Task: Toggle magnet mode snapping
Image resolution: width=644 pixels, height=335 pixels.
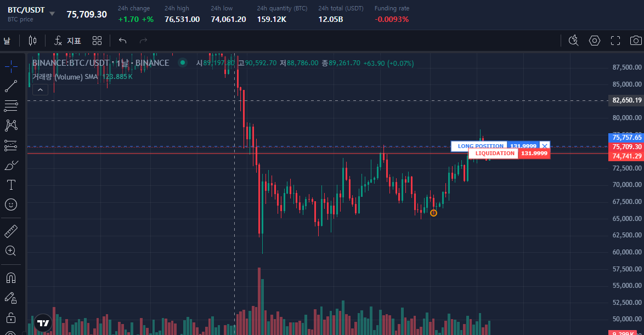Action: click(11, 277)
